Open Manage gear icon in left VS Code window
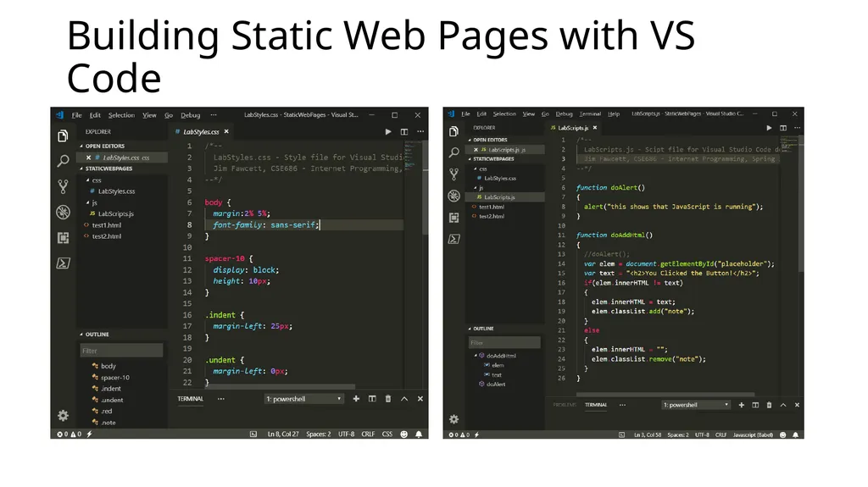Screen dimensions: 868x487 63,416
